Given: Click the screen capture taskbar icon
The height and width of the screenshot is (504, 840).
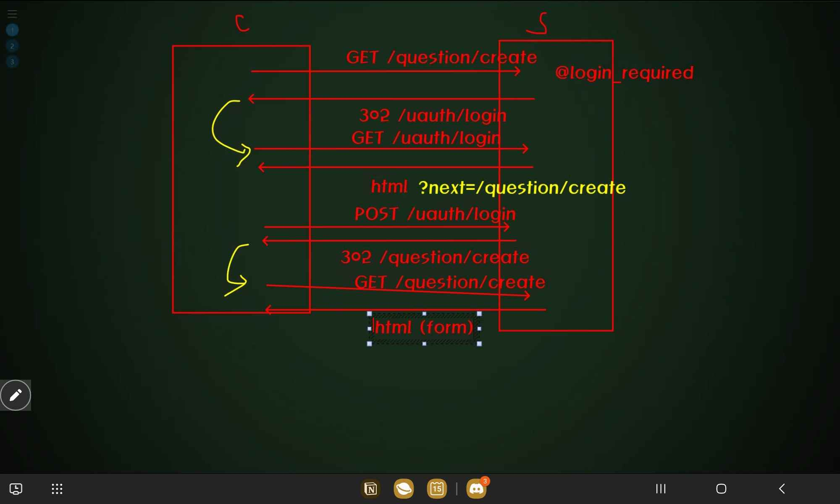Looking at the screenshot, I should pyautogui.click(x=16, y=489).
